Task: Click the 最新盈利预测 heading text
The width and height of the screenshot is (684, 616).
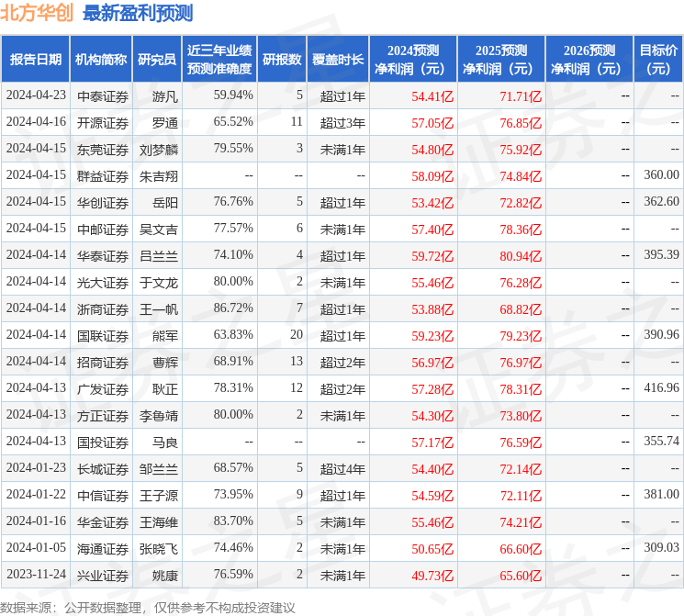Action: click(x=138, y=13)
